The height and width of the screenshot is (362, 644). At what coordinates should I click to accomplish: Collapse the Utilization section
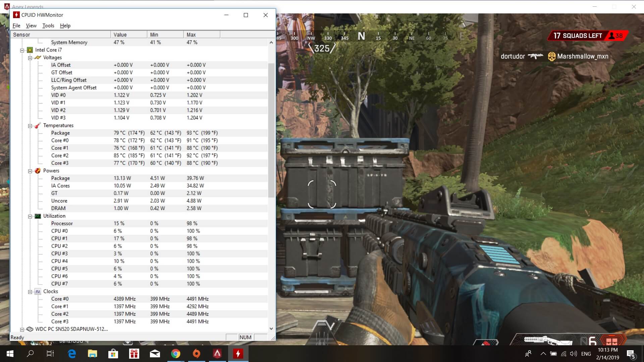pos(30,217)
